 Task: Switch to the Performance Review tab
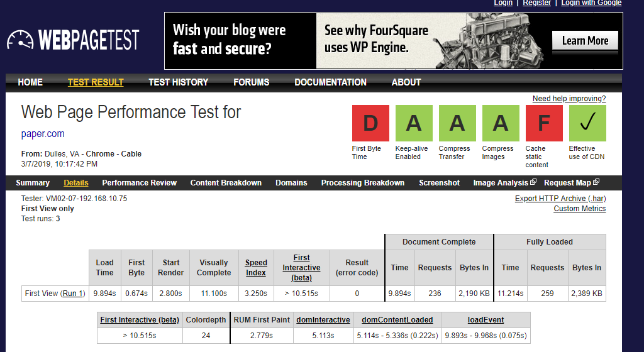[x=139, y=183]
